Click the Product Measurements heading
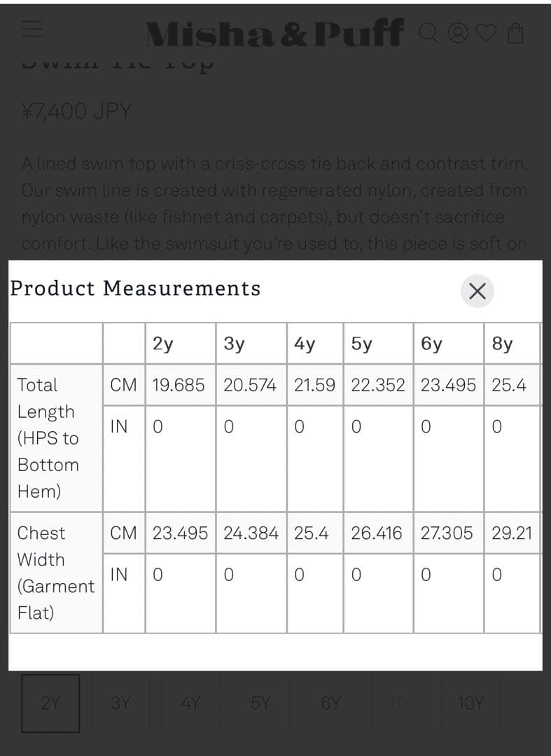Viewport: 551px width, 756px height. [x=135, y=288]
